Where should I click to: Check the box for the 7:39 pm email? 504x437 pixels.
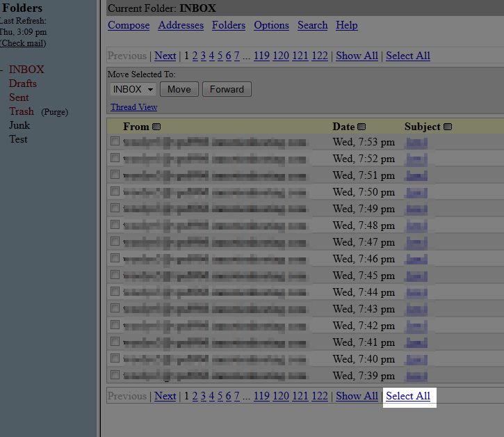pos(115,375)
